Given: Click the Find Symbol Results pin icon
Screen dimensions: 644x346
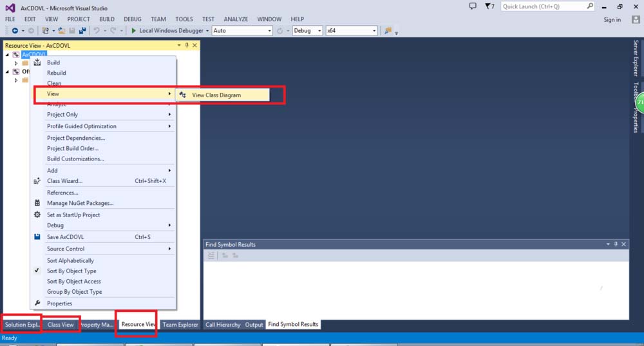Looking at the screenshot, I should coord(616,244).
